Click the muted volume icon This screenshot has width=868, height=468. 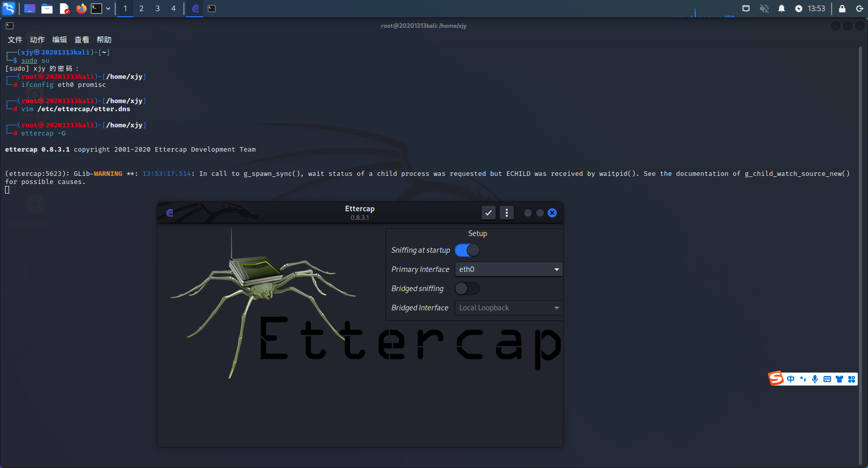pos(764,9)
